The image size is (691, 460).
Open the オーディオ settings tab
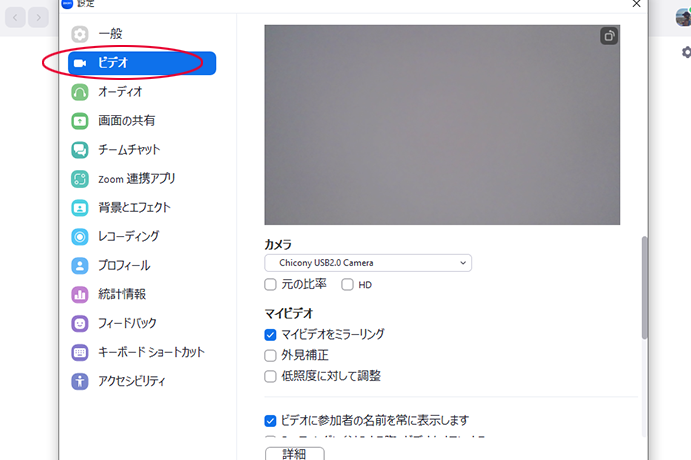click(x=142, y=92)
